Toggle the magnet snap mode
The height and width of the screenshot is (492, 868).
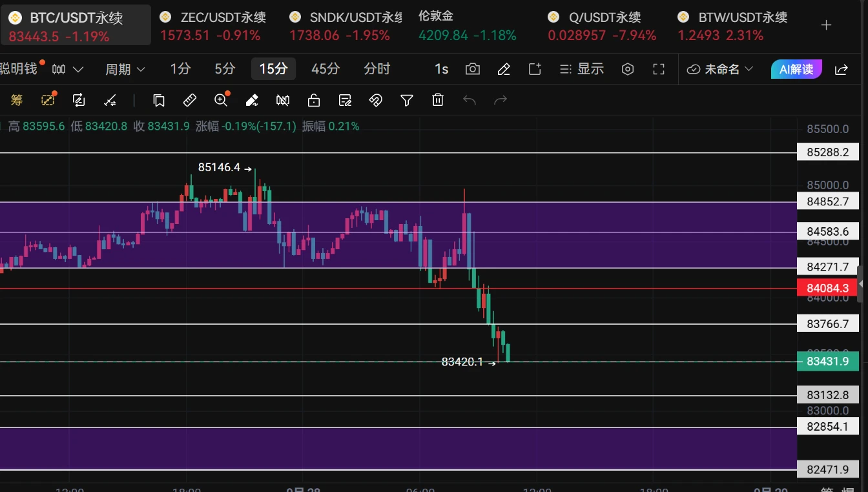click(x=376, y=100)
